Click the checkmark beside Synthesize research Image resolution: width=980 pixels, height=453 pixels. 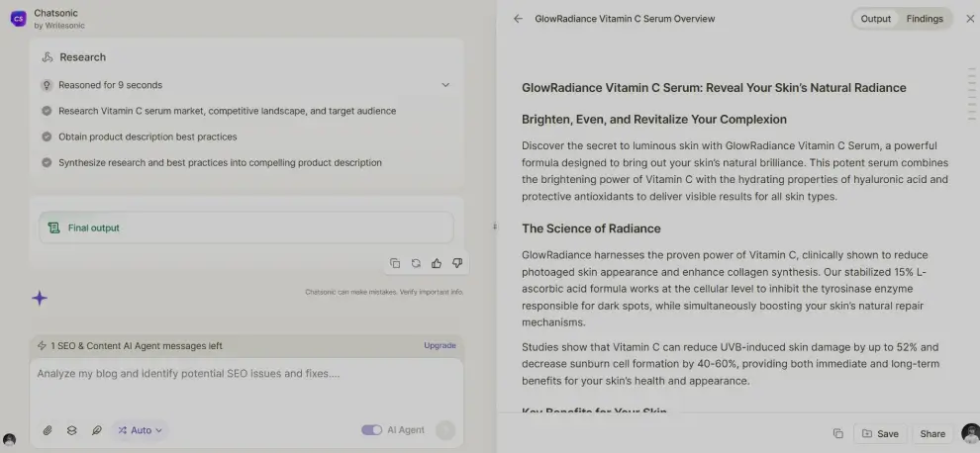pos(47,162)
